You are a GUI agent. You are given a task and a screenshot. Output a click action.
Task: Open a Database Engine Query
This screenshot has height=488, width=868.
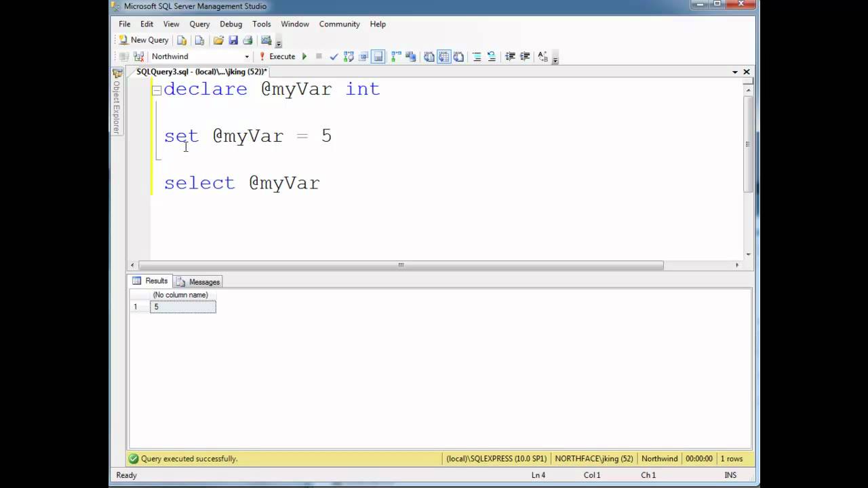tap(182, 40)
